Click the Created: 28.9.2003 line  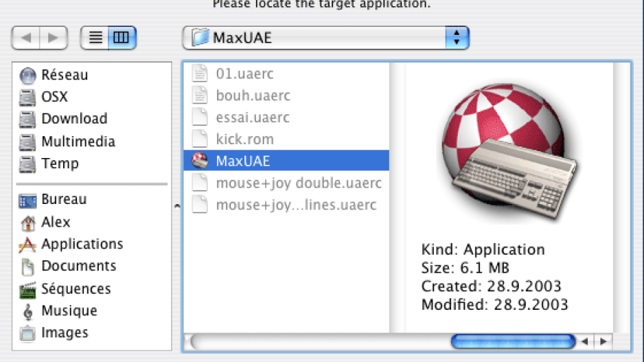pyautogui.click(x=491, y=286)
